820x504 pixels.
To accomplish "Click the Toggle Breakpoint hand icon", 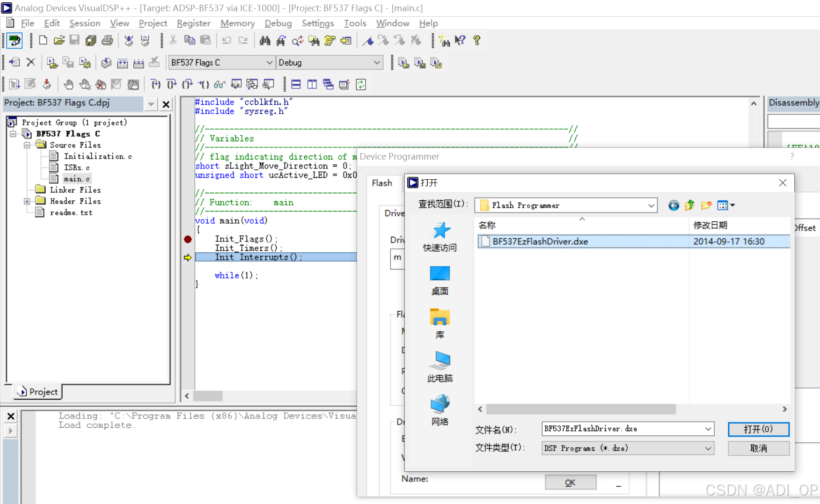I will pos(69,84).
